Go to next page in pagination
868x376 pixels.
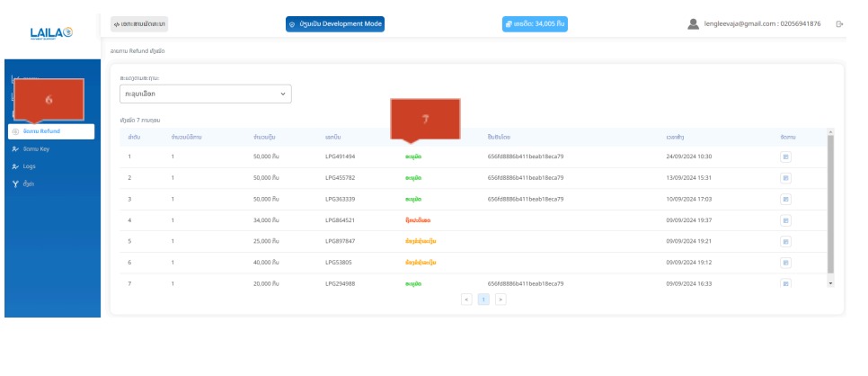coord(500,300)
